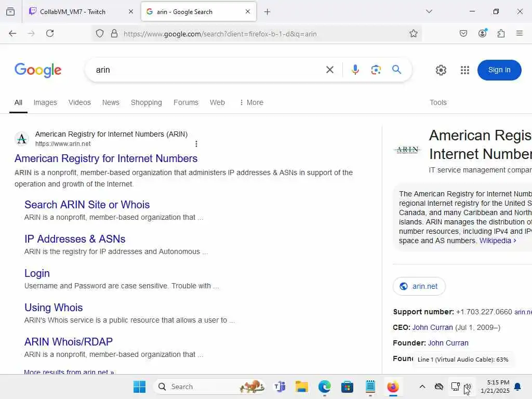Sign in to Google

499,70
